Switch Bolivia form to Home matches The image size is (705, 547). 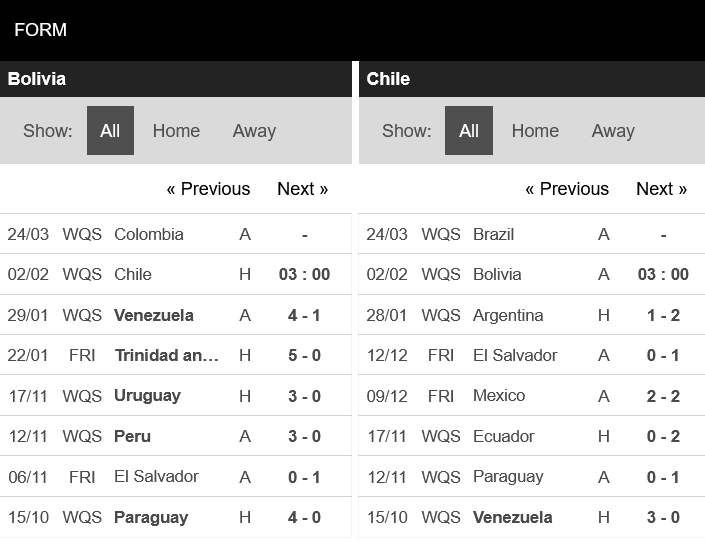pyautogui.click(x=176, y=131)
